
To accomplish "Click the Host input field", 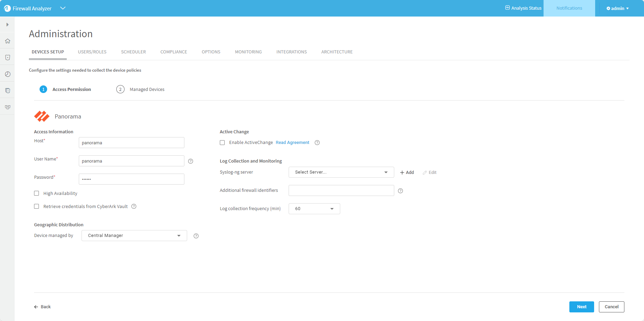I will (131, 143).
